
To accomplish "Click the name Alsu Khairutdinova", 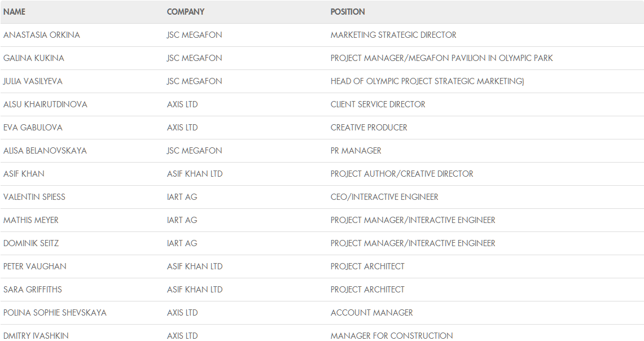I will click(x=45, y=104).
